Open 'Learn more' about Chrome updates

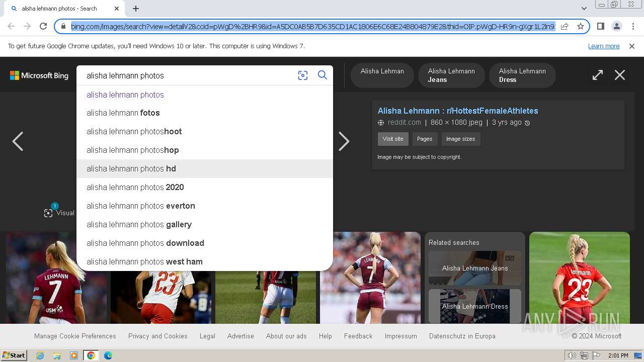point(604,46)
